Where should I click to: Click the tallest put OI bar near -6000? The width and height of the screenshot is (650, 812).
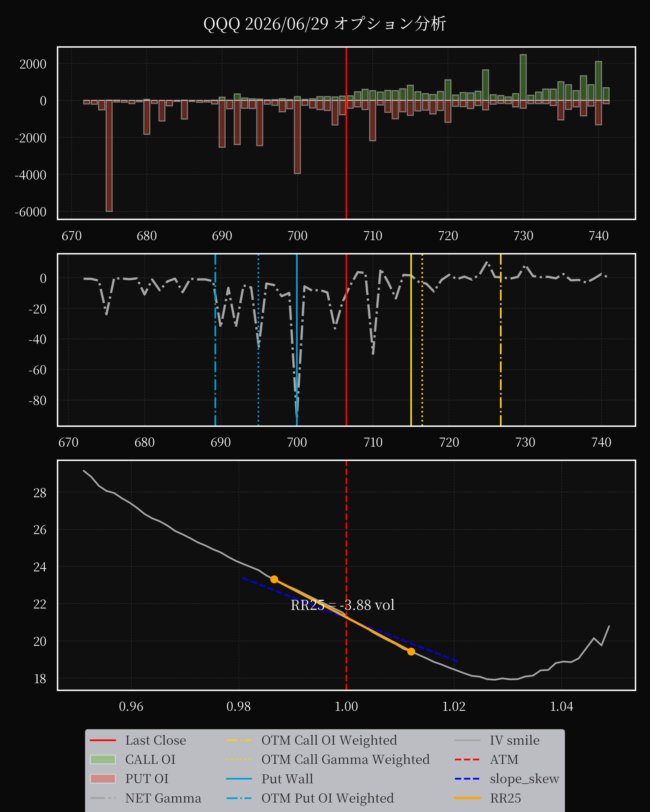(x=109, y=156)
